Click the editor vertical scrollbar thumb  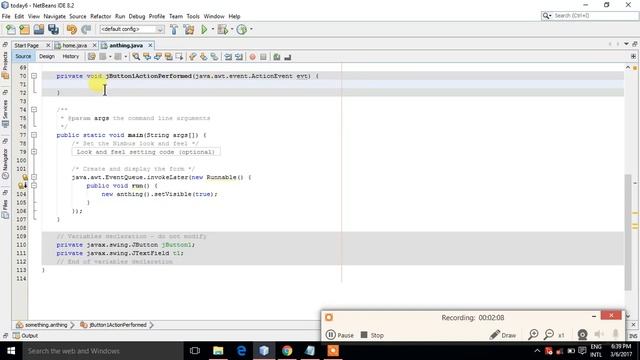tap(628, 232)
